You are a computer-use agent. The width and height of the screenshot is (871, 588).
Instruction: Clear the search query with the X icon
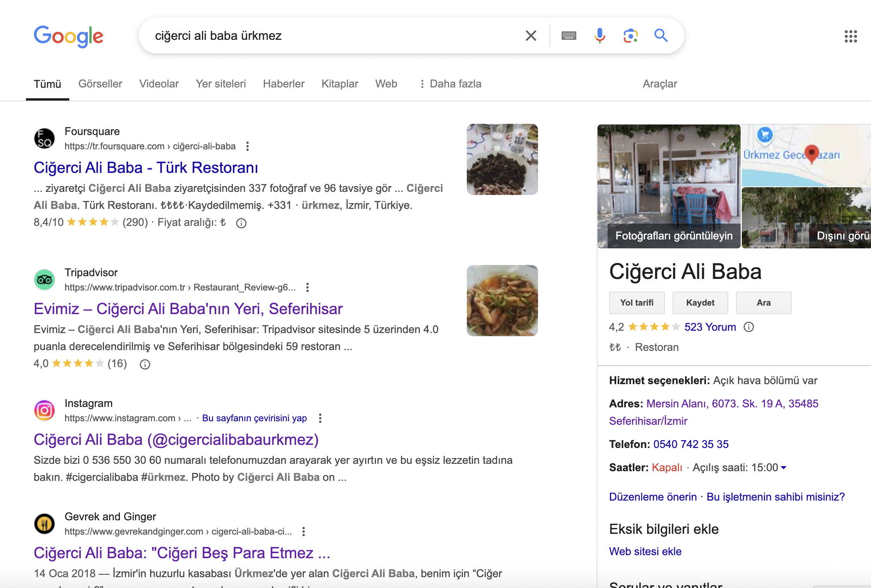click(x=531, y=36)
